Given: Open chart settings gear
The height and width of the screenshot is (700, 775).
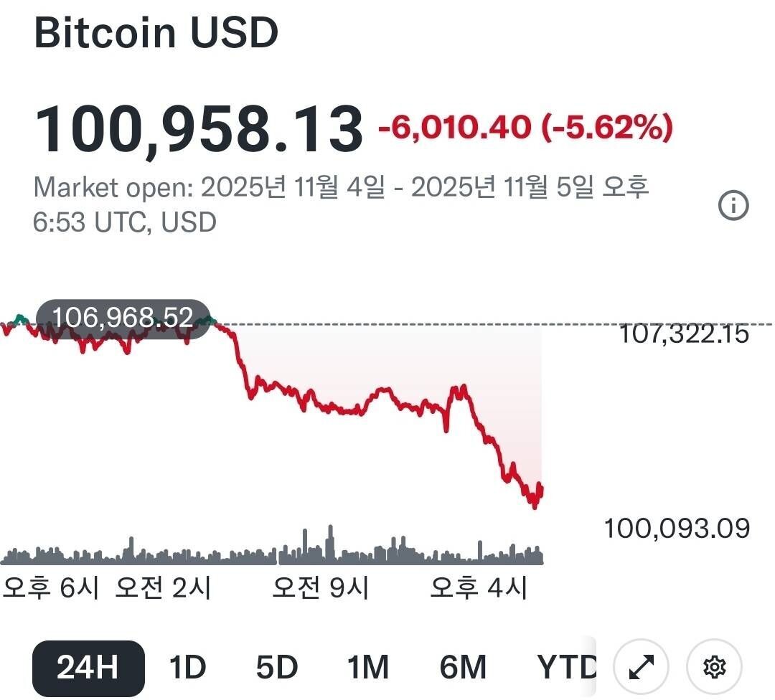Looking at the screenshot, I should click(x=714, y=668).
